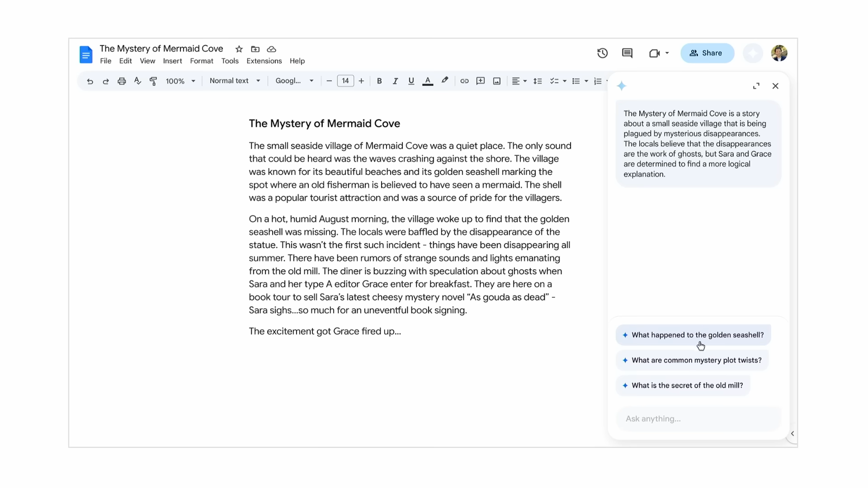Toggle underline text formatting

(x=411, y=81)
